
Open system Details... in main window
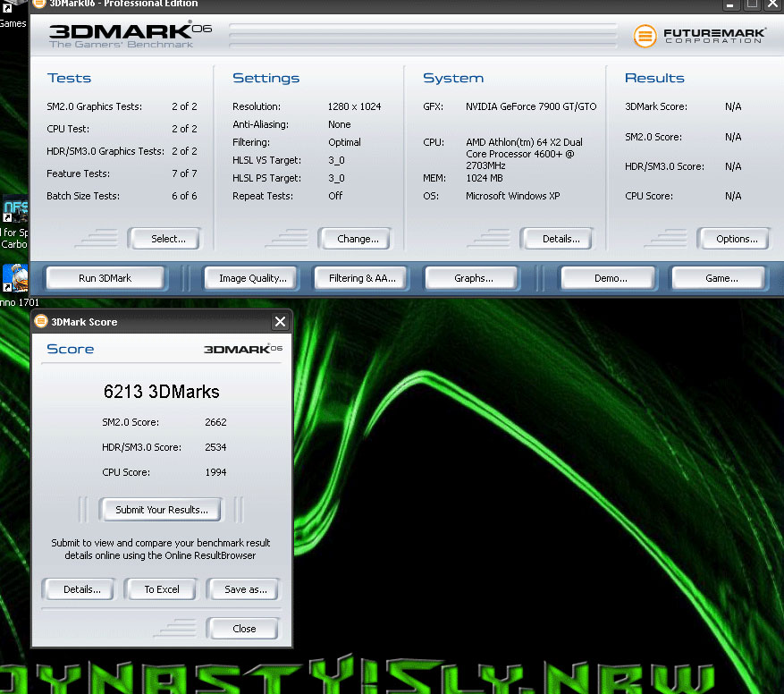point(557,239)
